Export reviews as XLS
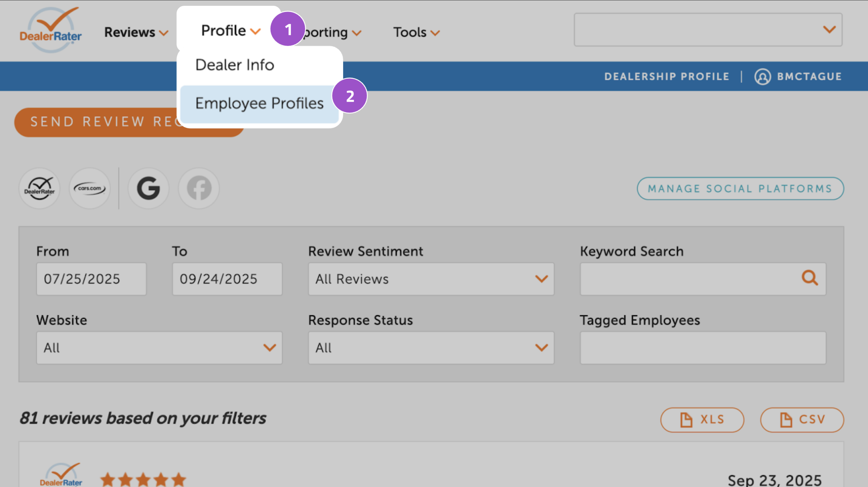The image size is (868, 487). click(702, 420)
